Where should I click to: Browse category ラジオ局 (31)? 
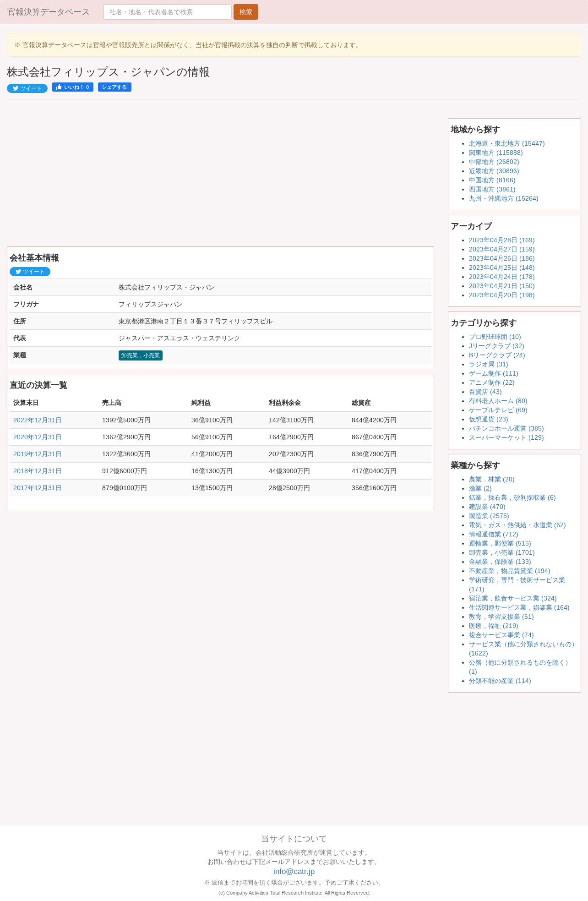pos(488,364)
